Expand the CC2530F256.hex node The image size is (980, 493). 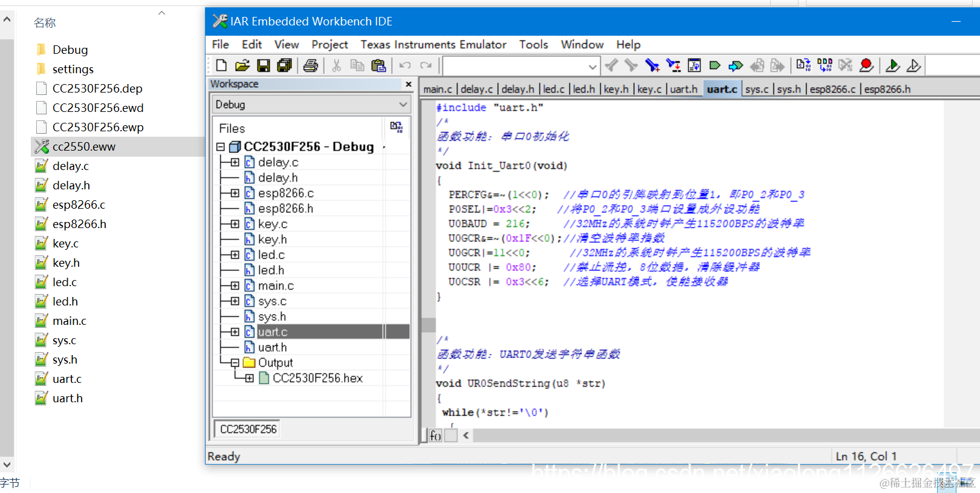(249, 378)
